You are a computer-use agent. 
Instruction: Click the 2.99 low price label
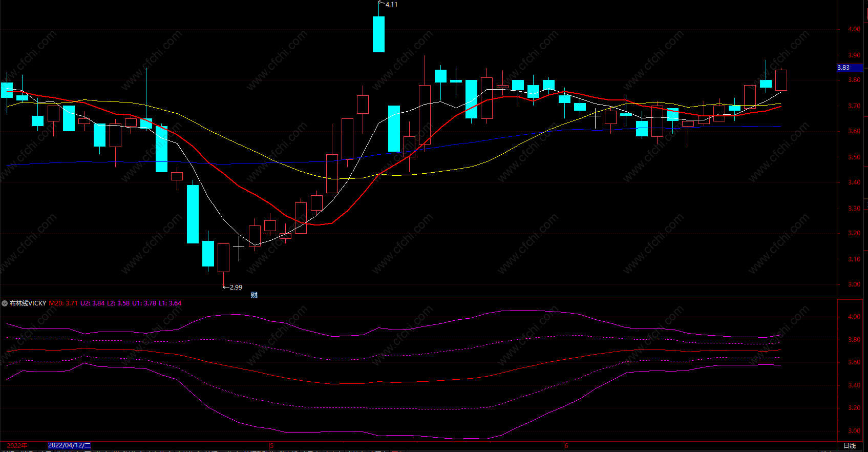(x=236, y=287)
